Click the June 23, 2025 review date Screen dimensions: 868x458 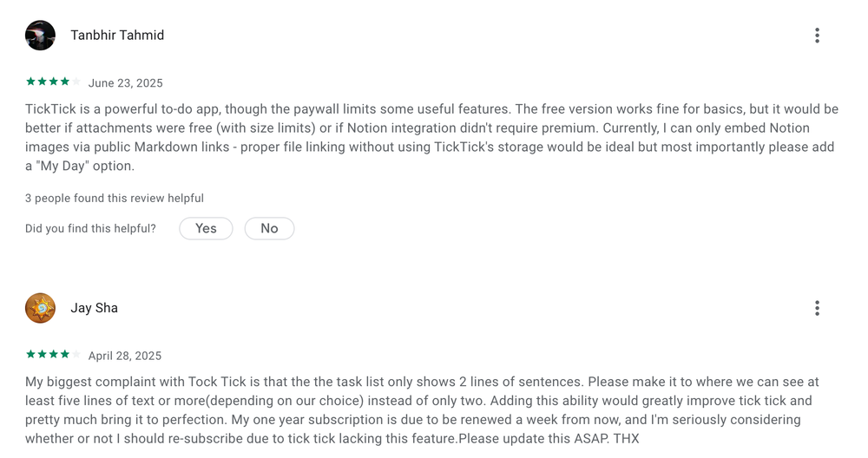[126, 83]
